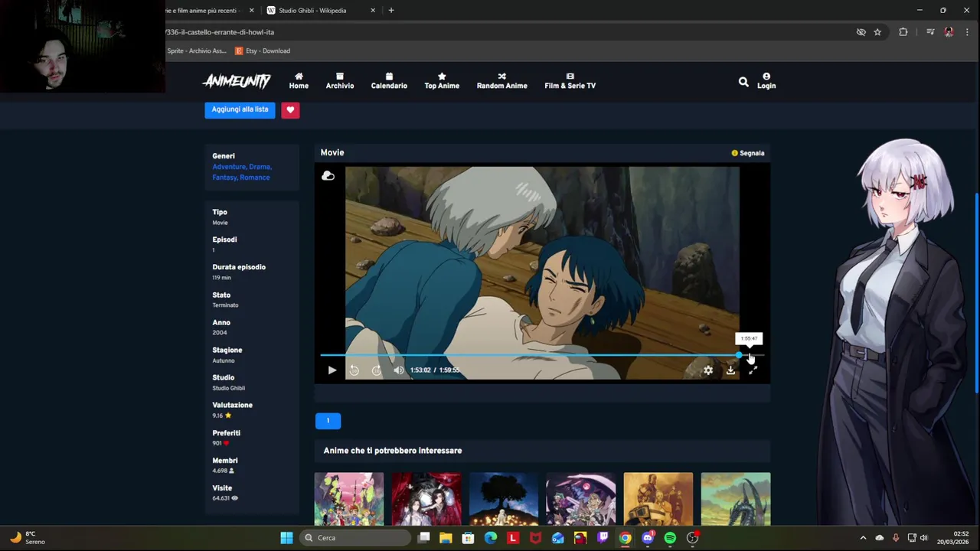Open OBS Studio from the taskbar
Image resolution: width=980 pixels, height=551 pixels.
(692, 538)
